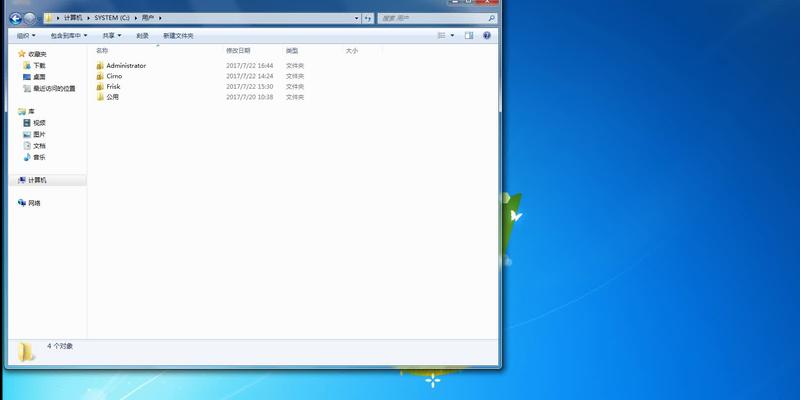Screen dimensions: 800x400
Task: Click the 文档 library icon
Action: (27, 146)
